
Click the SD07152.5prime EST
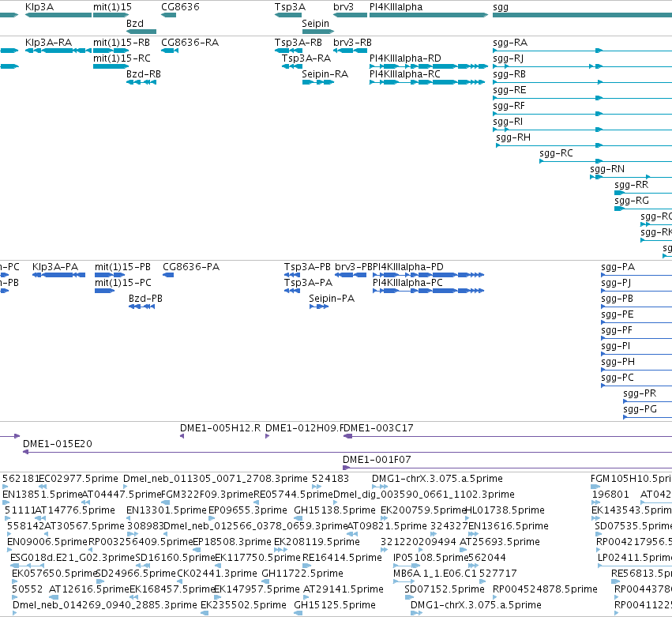click(408, 597)
